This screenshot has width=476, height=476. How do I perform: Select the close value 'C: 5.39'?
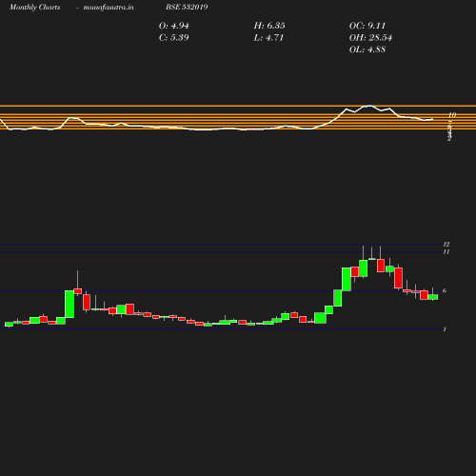(174, 37)
